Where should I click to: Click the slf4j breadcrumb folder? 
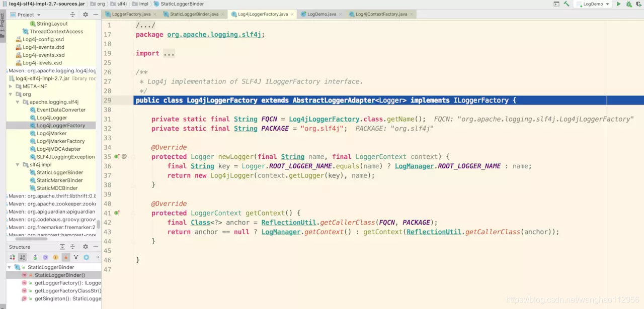[119, 4]
